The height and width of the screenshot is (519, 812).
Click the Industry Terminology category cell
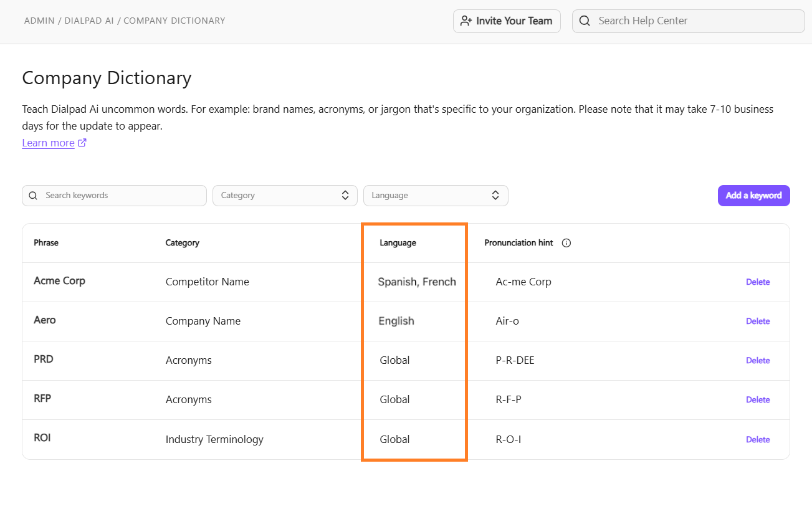tap(214, 439)
